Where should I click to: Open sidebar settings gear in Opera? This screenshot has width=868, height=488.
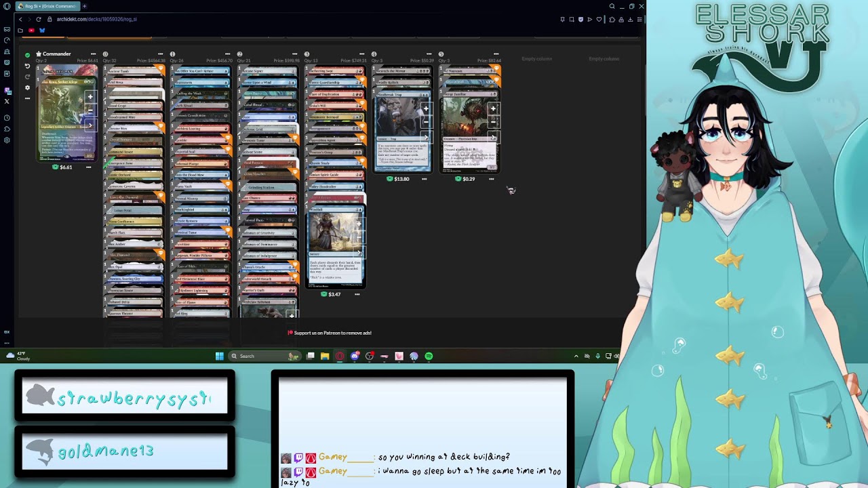pyautogui.click(x=7, y=140)
